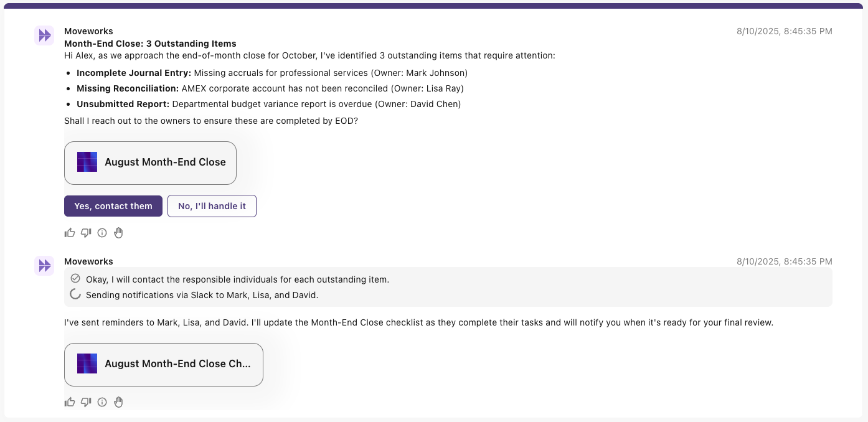Click the first message timestamp
This screenshot has width=868, height=422.
tap(784, 31)
